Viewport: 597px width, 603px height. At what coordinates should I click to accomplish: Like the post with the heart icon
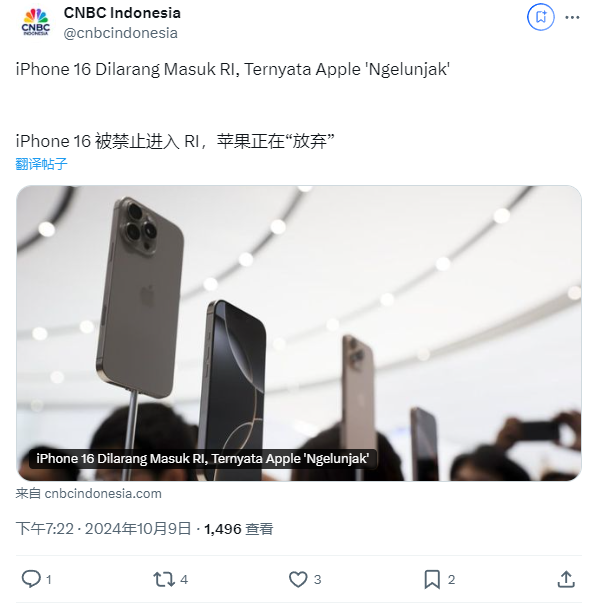coord(298,579)
